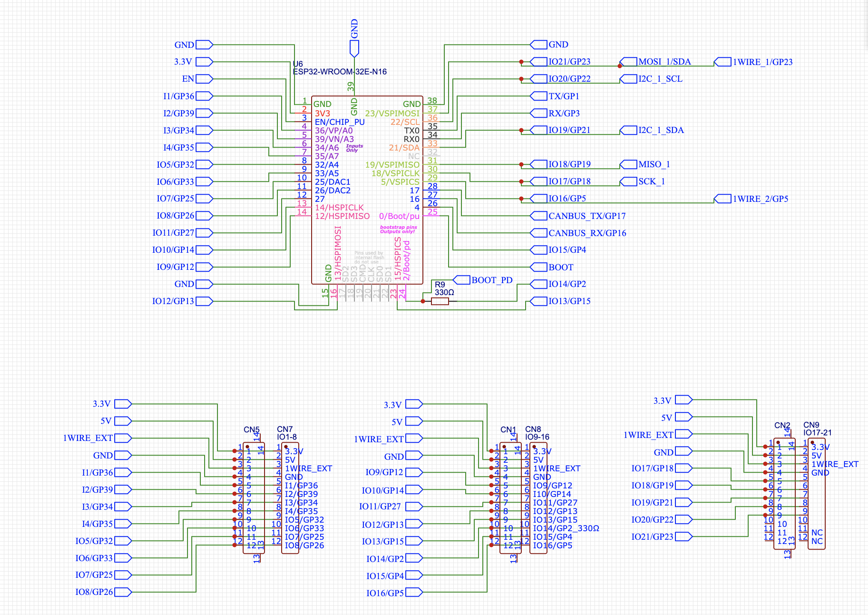The image size is (868, 615).
Task: Select the 14/HSPICLK pin label
Action: pyautogui.click(x=339, y=207)
